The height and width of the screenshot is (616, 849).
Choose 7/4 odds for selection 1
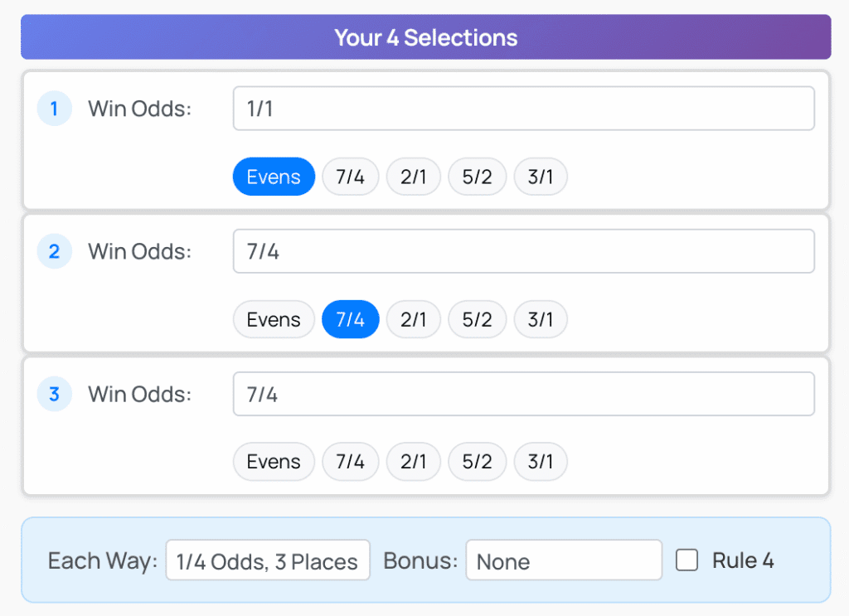tap(350, 177)
